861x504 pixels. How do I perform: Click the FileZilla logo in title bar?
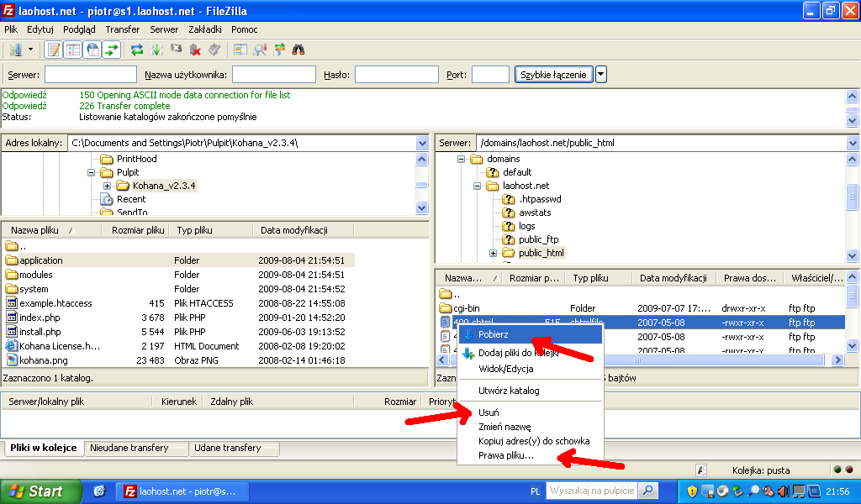coord(8,10)
